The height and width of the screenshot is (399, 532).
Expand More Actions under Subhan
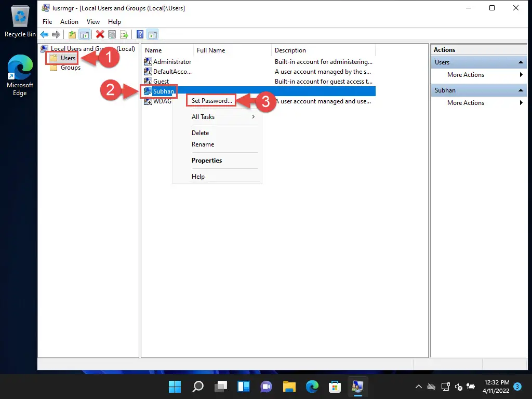click(465, 103)
